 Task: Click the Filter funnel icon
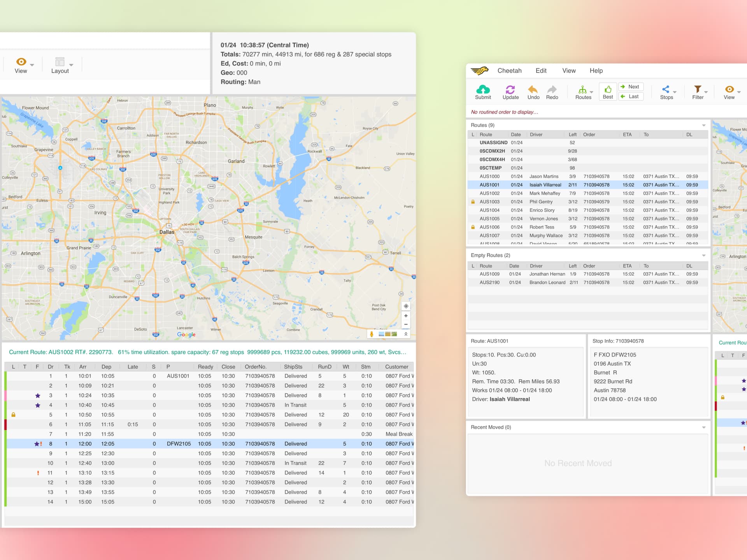[x=698, y=89]
